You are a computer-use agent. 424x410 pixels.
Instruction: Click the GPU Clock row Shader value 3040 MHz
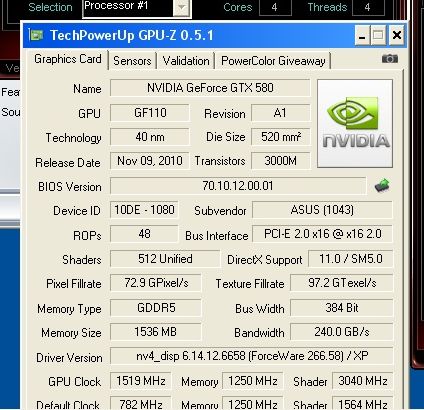point(363,381)
